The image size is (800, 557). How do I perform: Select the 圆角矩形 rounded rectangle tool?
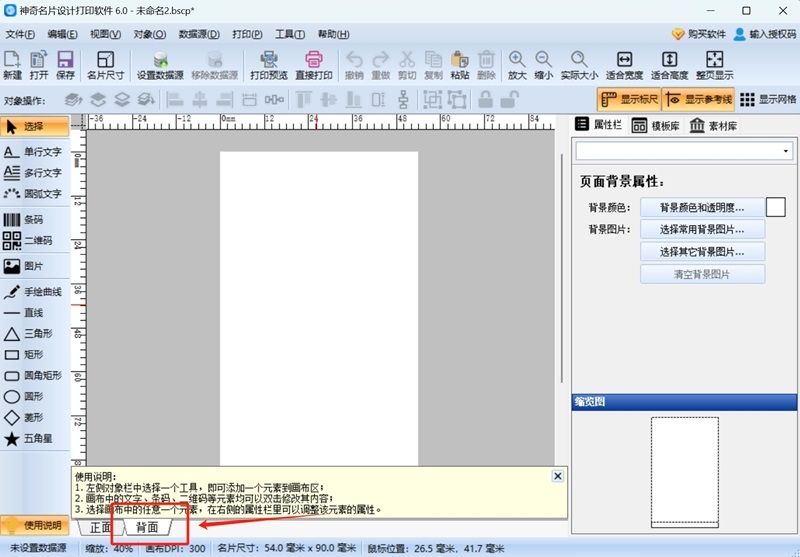(x=34, y=375)
